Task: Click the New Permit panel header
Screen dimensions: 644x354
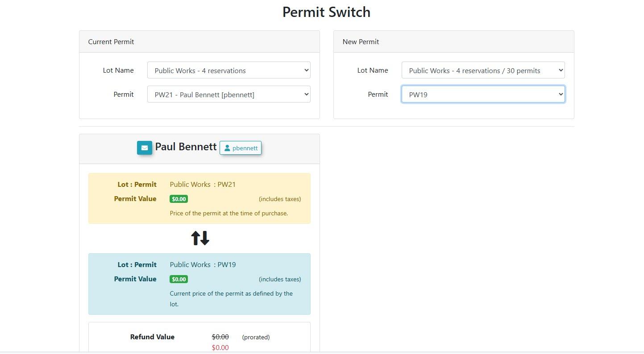Action: coord(454,42)
